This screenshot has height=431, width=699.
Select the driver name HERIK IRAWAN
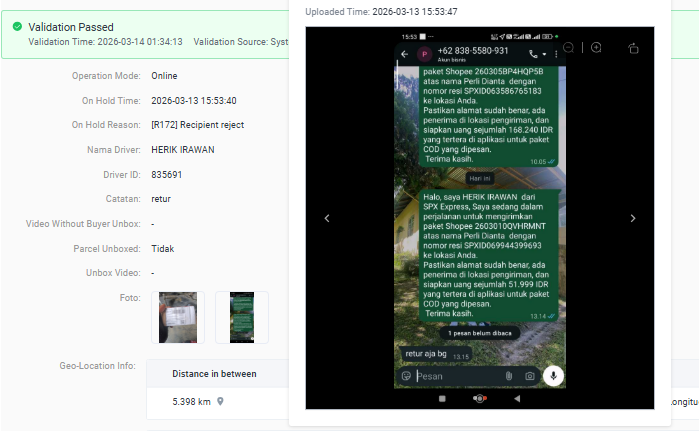pyautogui.click(x=183, y=150)
